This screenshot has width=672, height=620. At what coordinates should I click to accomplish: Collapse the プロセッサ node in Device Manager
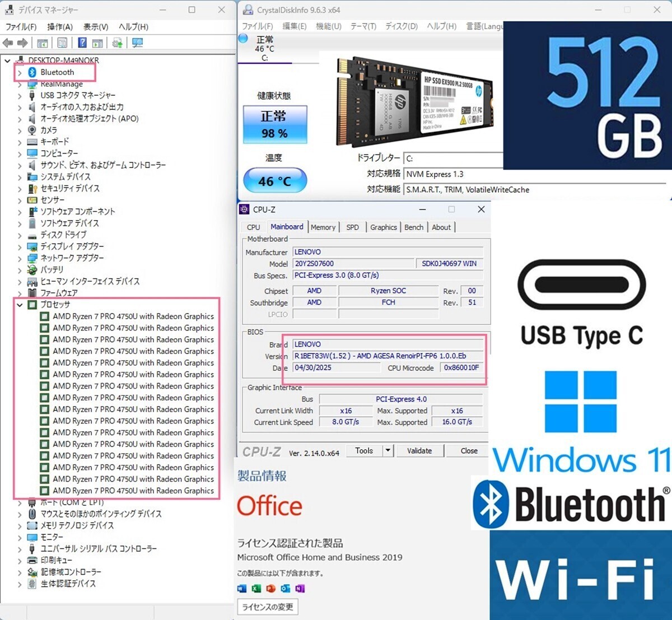[x=19, y=305]
